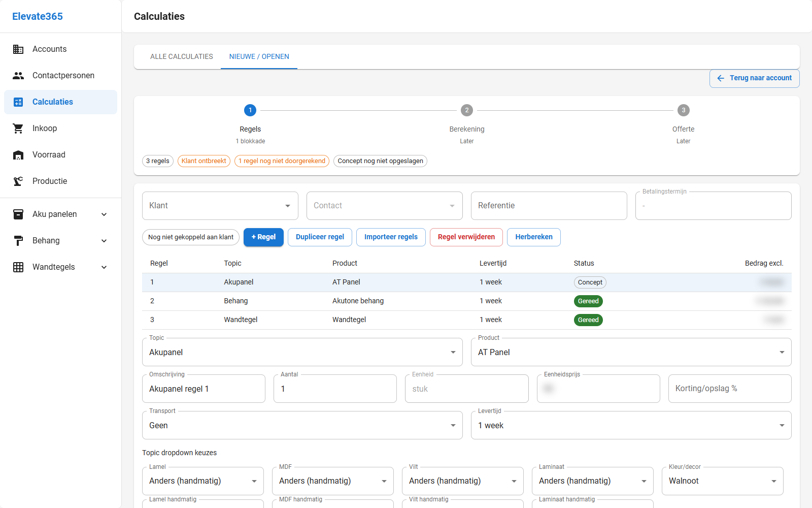Select step 2 Berekening circle

pos(467,110)
